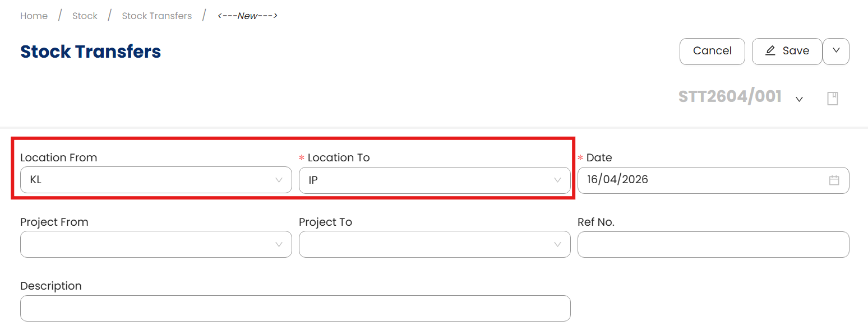Click the Location To field label
Image resolution: width=868 pixels, height=335 pixels.
pos(339,157)
